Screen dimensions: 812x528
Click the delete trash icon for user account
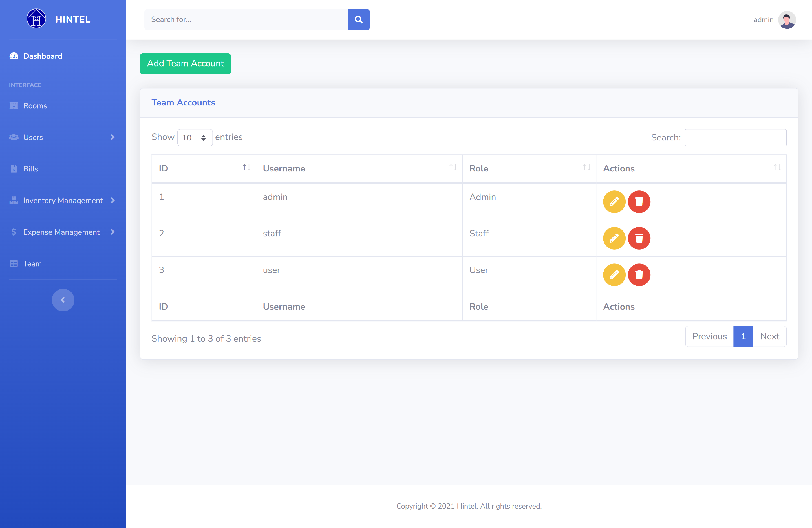[639, 275]
